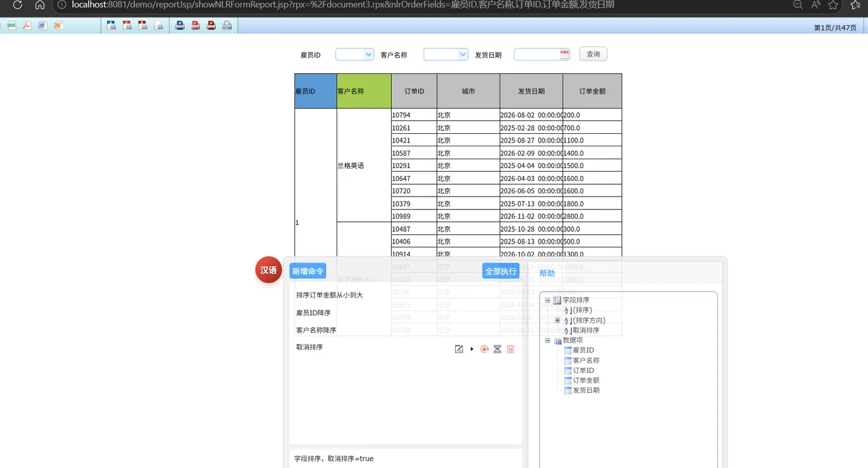Click the 全部执行 button
Image resolution: width=868 pixels, height=468 pixels.
coord(501,271)
